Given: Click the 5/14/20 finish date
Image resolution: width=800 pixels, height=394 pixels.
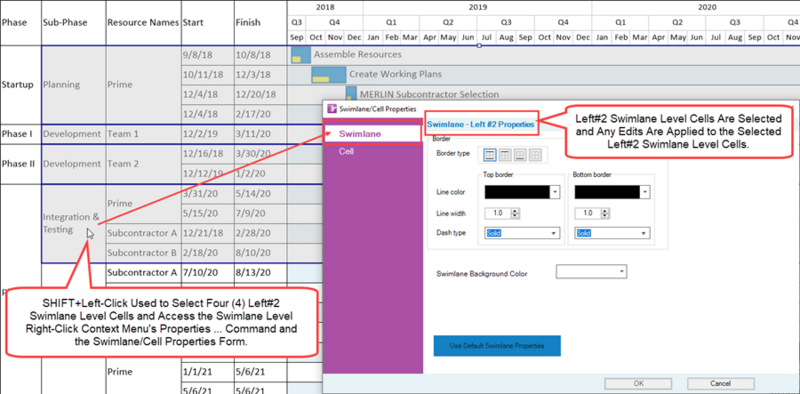Looking at the screenshot, I should pyautogui.click(x=261, y=194).
